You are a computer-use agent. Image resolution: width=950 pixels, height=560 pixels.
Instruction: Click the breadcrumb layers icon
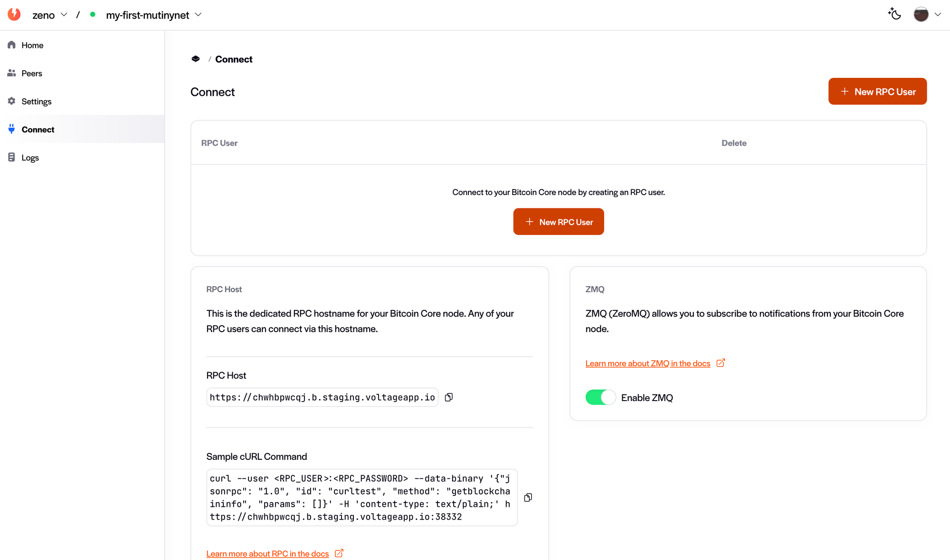tap(196, 59)
